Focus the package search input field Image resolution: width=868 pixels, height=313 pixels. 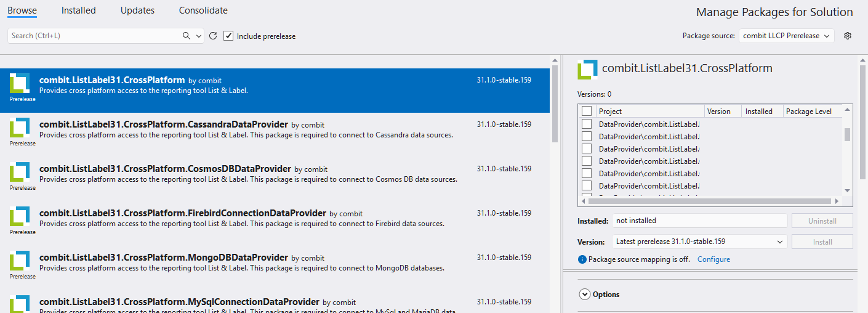(92, 36)
